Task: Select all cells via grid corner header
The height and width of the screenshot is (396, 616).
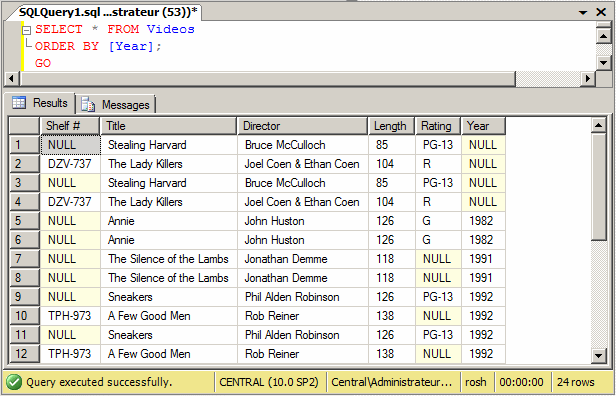Action: (x=24, y=126)
